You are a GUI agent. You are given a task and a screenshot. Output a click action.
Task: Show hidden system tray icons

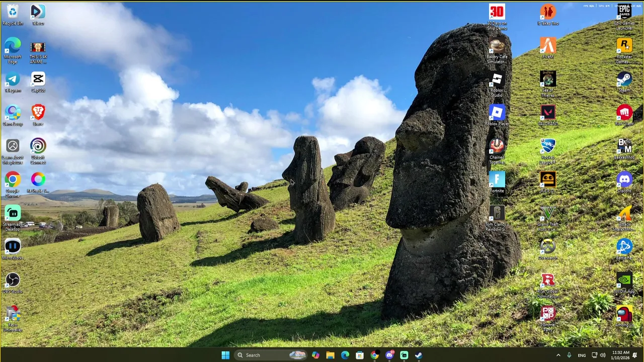(558, 355)
